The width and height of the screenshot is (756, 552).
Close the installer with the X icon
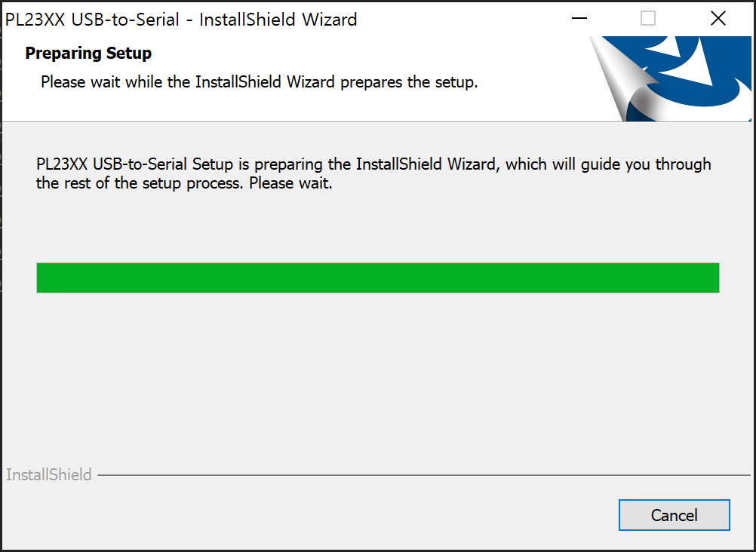point(718,19)
